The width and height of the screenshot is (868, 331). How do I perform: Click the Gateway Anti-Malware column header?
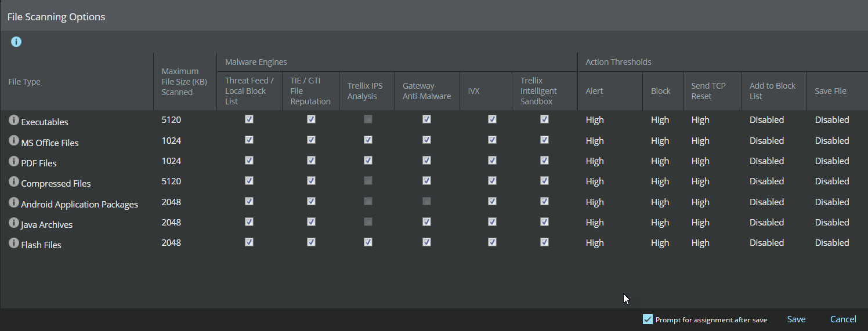(x=426, y=91)
